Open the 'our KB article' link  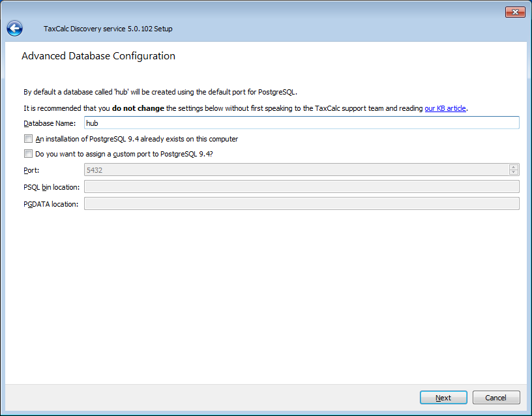pyautogui.click(x=445, y=108)
